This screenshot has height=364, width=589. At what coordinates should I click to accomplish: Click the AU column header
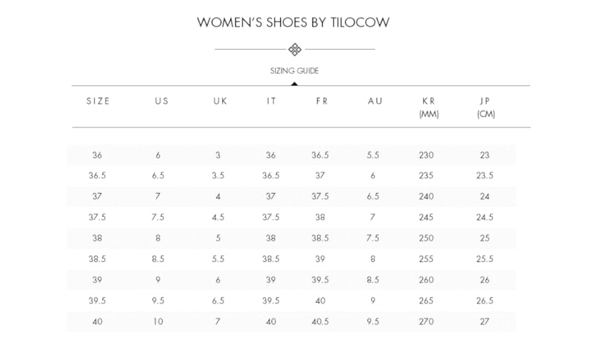click(375, 101)
